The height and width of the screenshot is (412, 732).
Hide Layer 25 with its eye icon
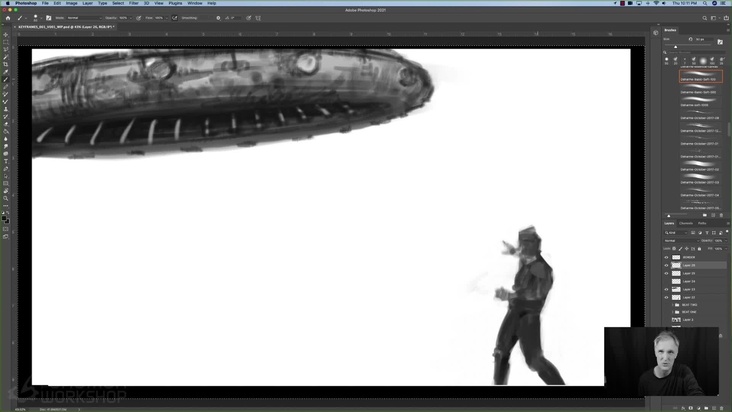pos(666,273)
